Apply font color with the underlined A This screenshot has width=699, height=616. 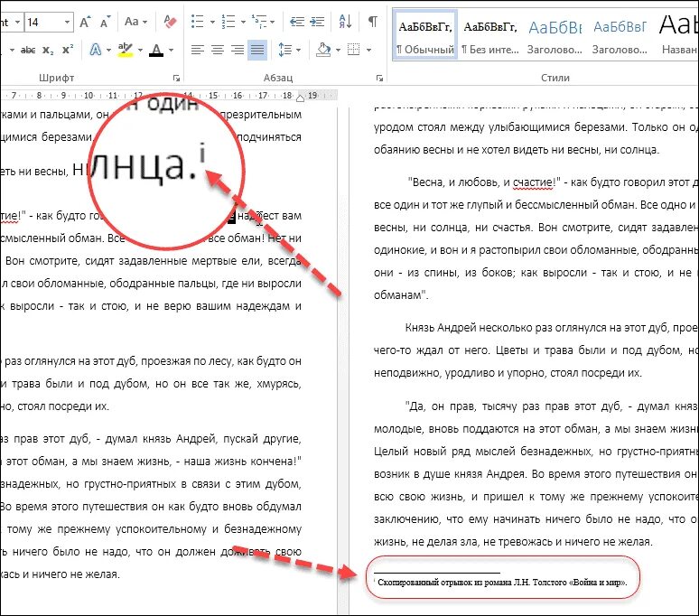point(156,50)
